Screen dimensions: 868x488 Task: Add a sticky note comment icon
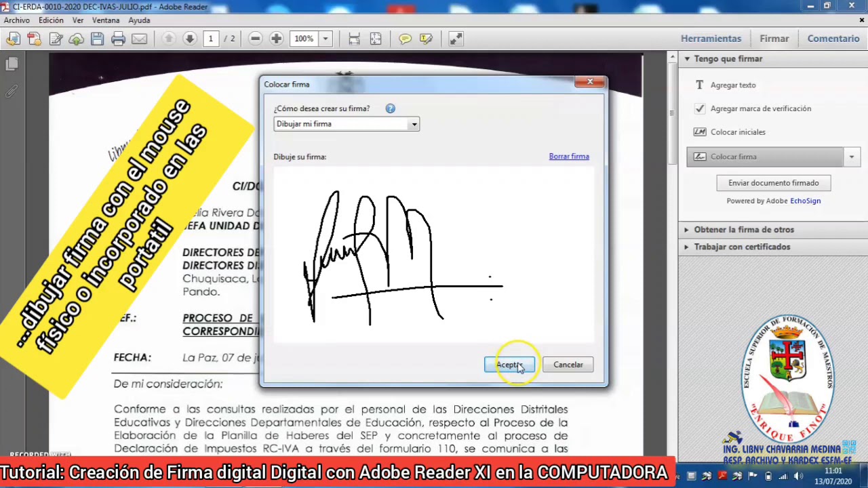click(405, 39)
